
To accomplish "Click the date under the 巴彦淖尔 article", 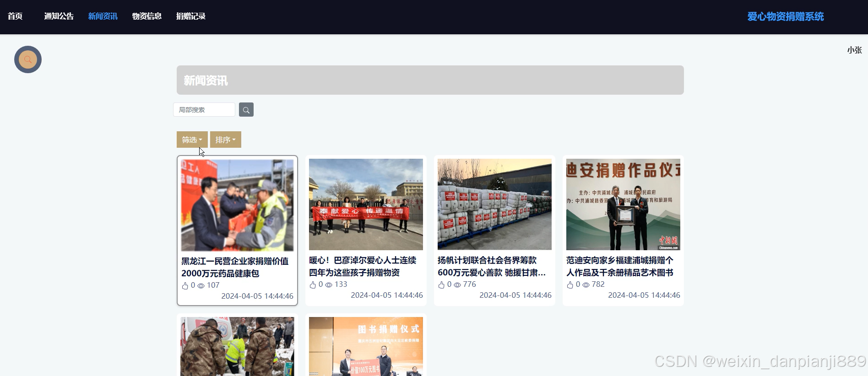I will (387, 295).
